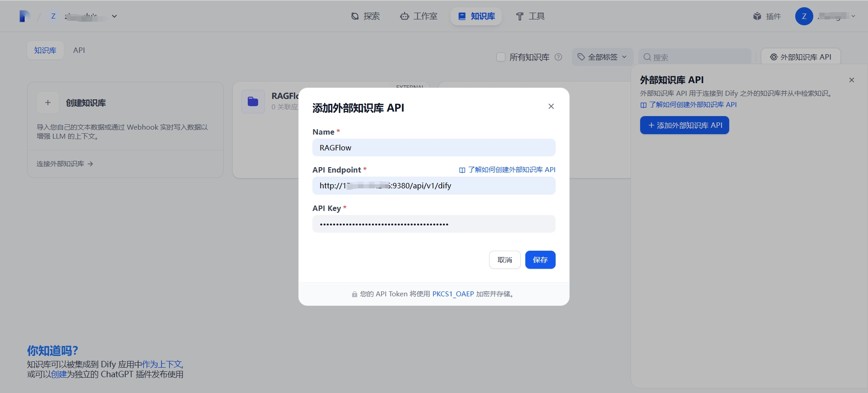This screenshot has height=393, width=868.
Task: Open the 创建 link at bottom
Action: 59,374
